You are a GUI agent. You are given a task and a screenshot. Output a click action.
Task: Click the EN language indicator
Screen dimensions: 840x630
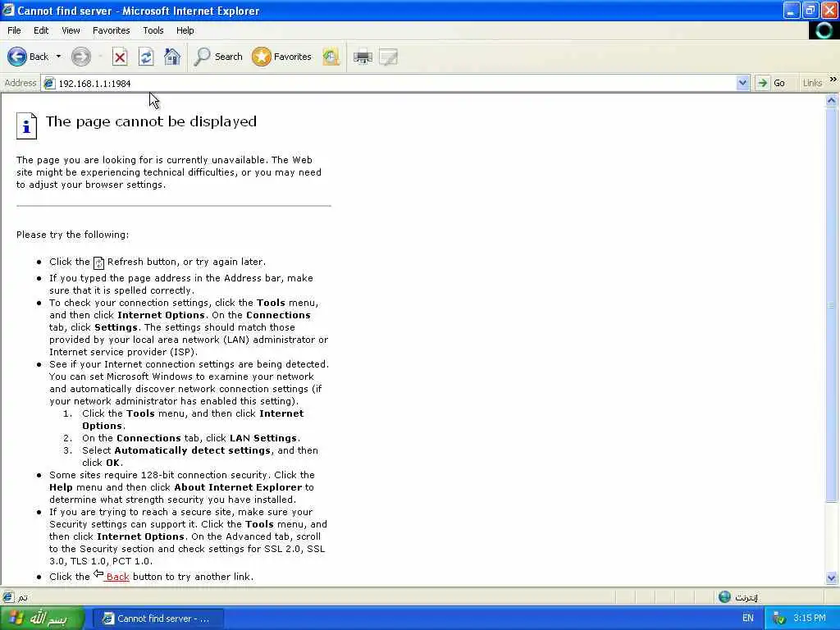pyautogui.click(x=748, y=619)
